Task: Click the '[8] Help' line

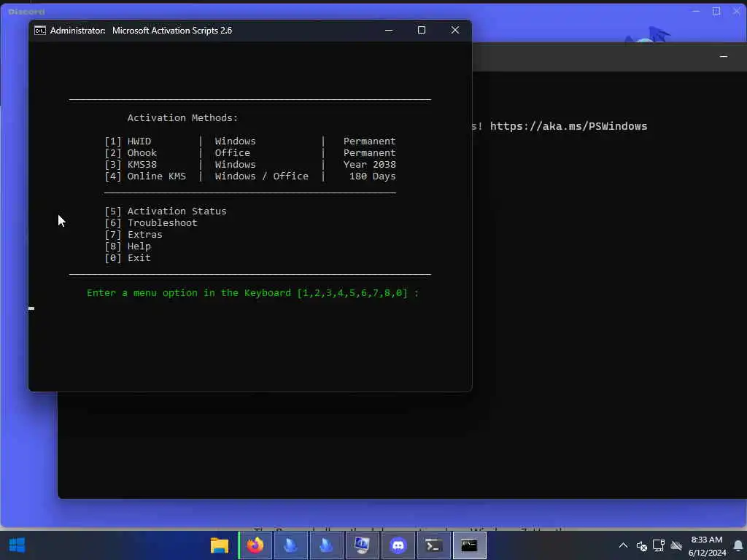Action: pyautogui.click(x=128, y=246)
